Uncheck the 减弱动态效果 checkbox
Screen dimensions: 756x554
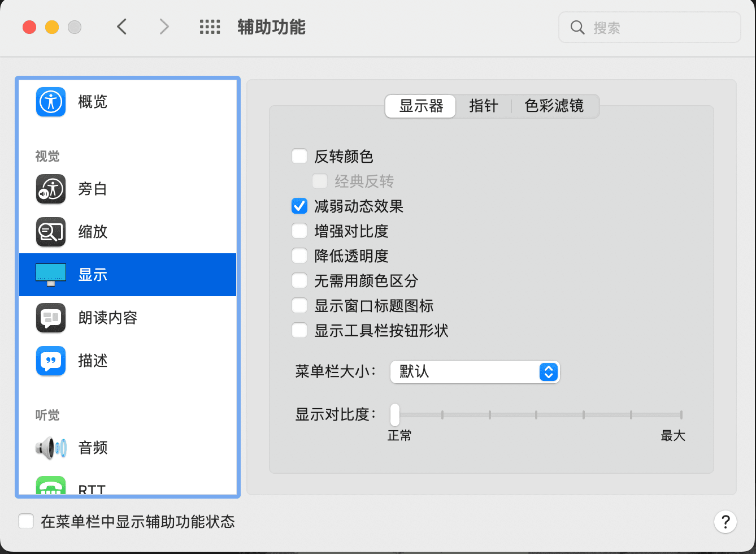click(x=299, y=206)
